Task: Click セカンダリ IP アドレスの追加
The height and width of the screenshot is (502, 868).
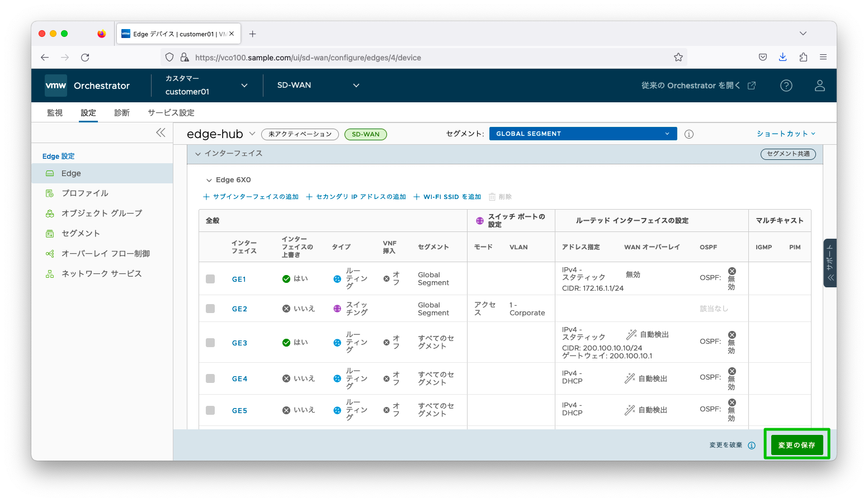Action: tap(356, 197)
